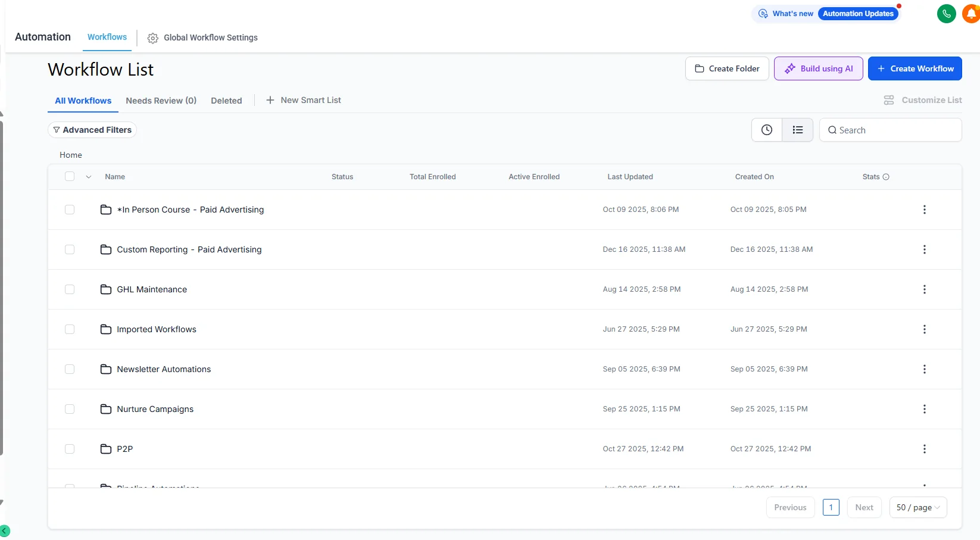Open the Advanced Filters panel
The width and height of the screenshot is (980, 540).
pos(92,130)
